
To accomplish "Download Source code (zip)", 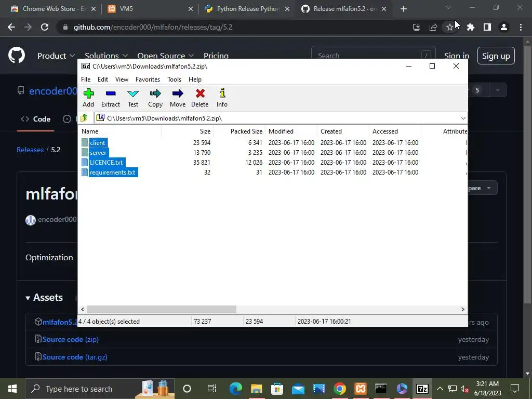I will [71, 339].
